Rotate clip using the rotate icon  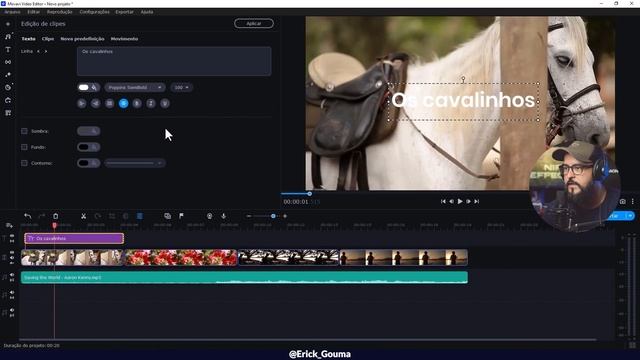click(x=98, y=216)
